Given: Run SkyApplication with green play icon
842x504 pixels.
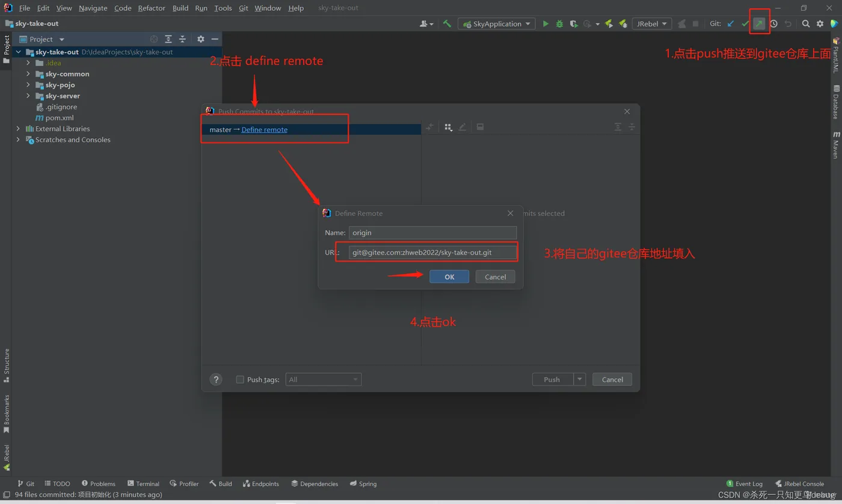Looking at the screenshot, I should (545, 24).
